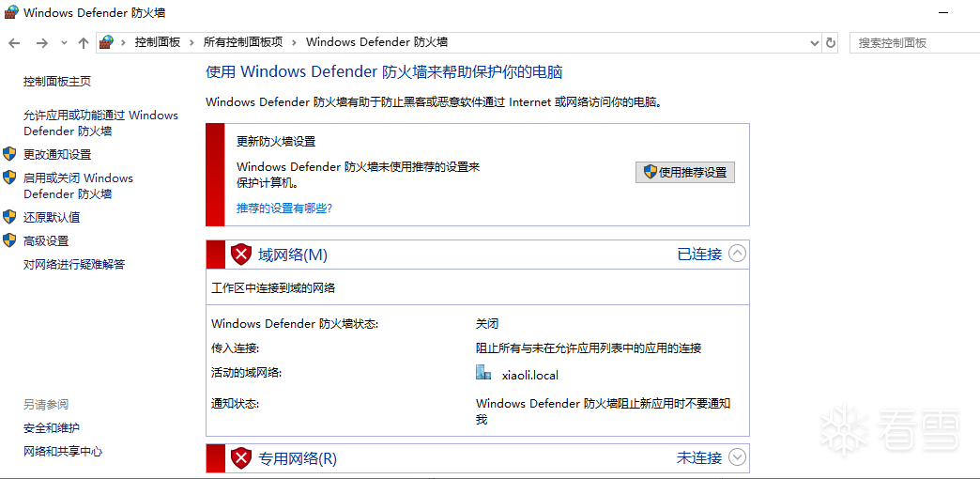Go forward with the right arrow
Image resolution: width=980 pixels, height=479 pixels.
[42, 42]
